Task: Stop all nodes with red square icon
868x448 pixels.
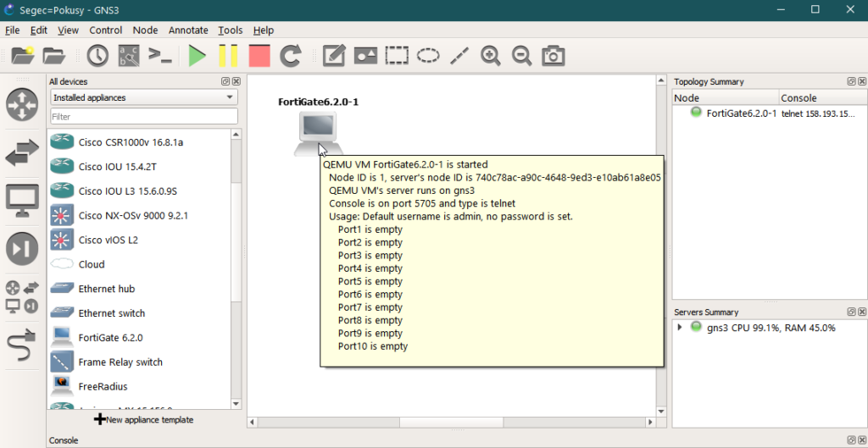Action: coord(259,56)
